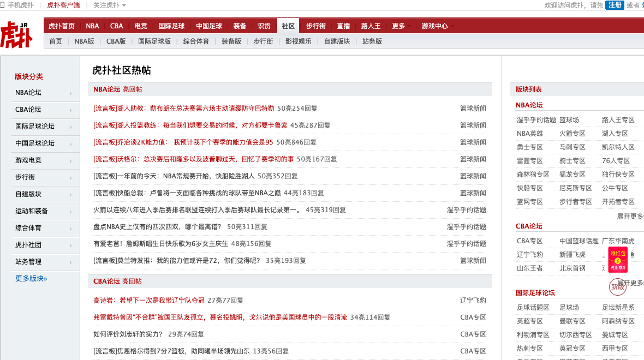Expand the 站务管理 sidebar category
This screenshot has height=360, width=644.
pyautogui.click(x=44, y=261)
